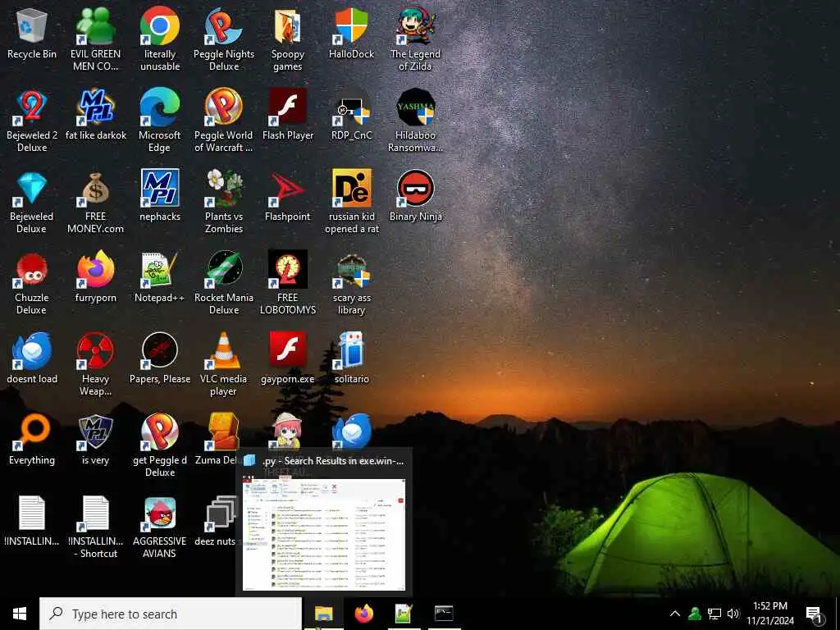The height and width of the screenshot is (630, 840).
Task: Click the File Explorer taskbar button
Action: pos(323,614)
